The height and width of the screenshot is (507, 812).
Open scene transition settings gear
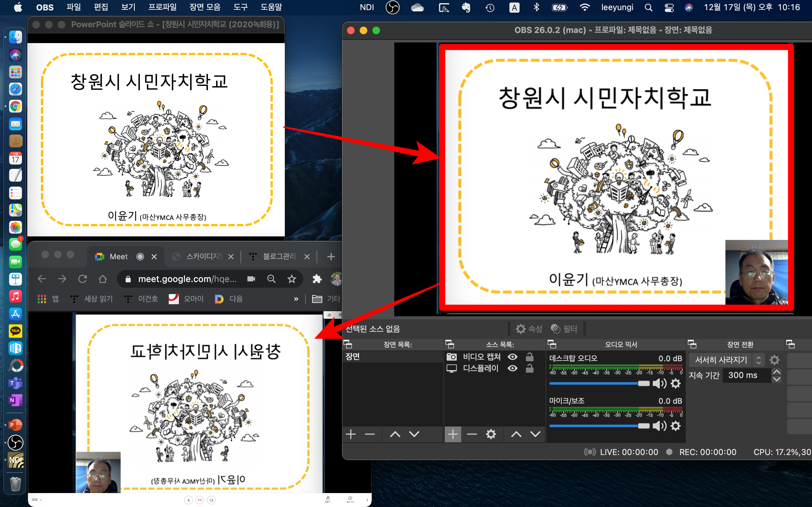[775, 360]
